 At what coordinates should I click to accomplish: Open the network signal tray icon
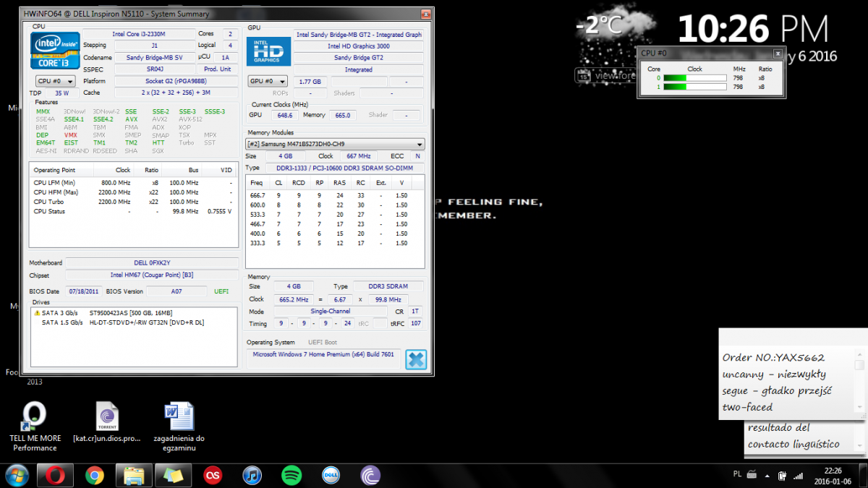[798, 475]
